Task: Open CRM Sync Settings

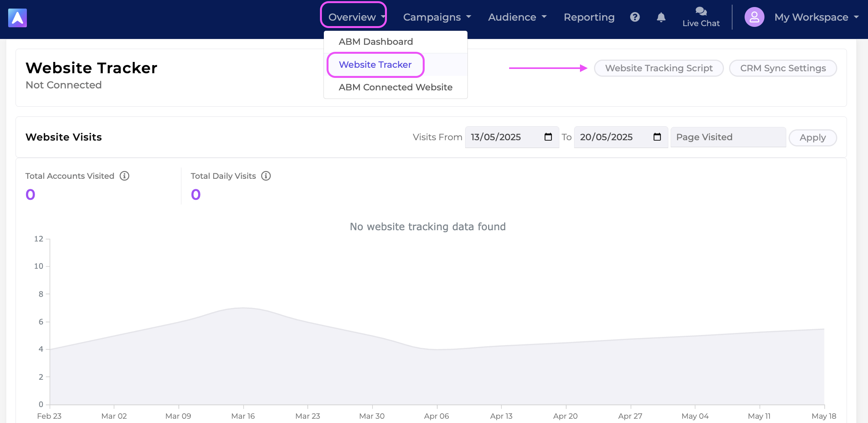Action: (783, 68)
